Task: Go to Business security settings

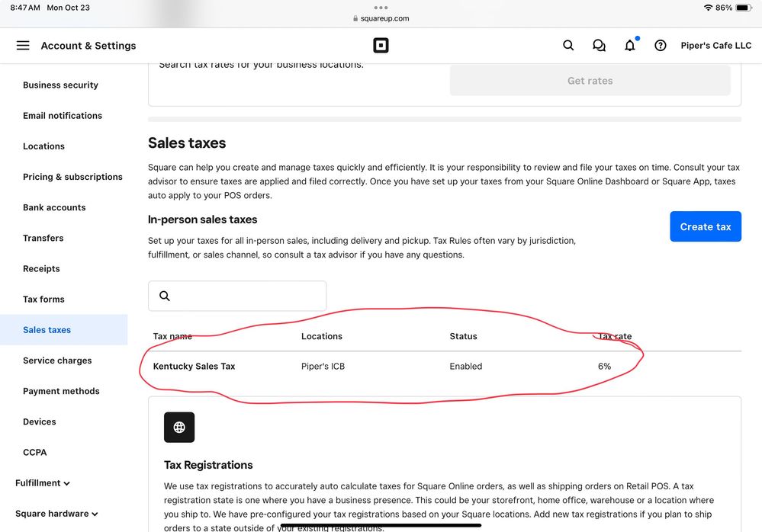Action: click(60, 85)
